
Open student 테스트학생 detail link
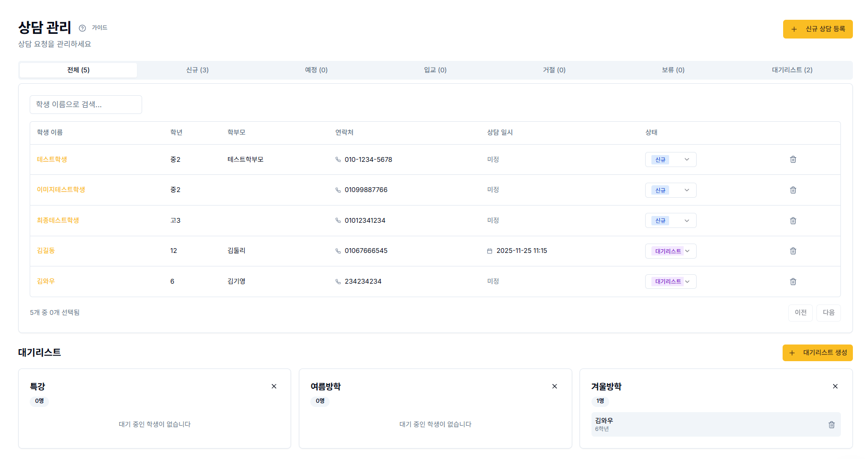point(52,160)
